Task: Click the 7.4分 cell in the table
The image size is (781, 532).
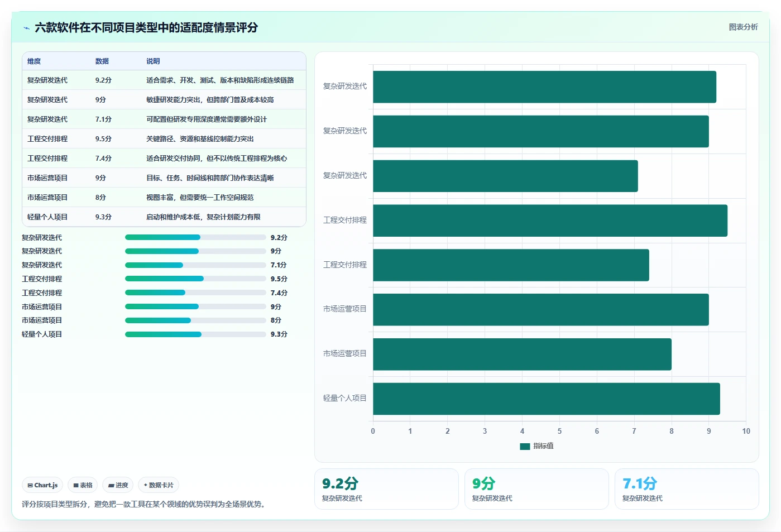Action: [x=103, y=159]
